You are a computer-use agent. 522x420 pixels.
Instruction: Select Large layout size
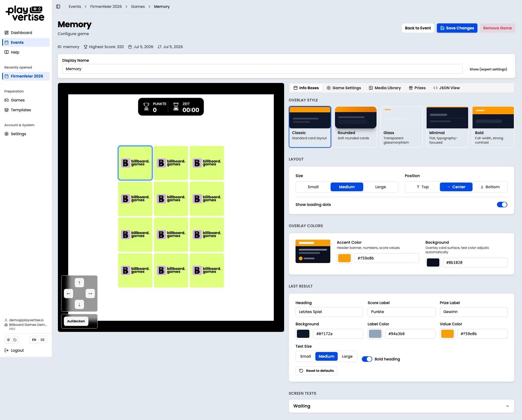tap(380, 187)
